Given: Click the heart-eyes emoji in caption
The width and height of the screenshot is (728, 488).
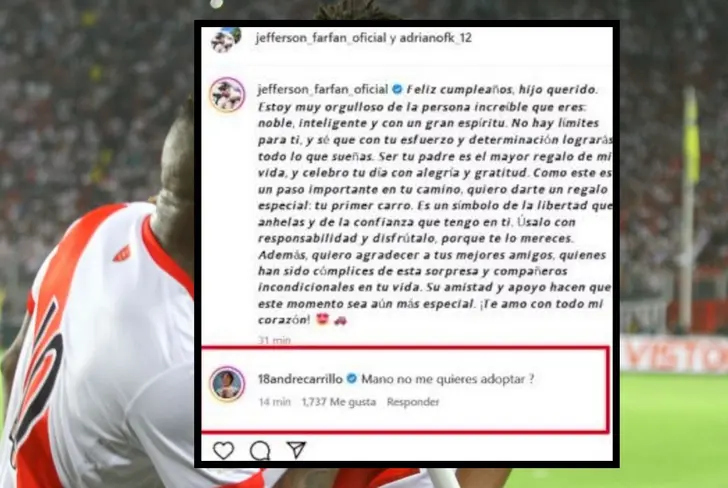Looking at the screenshot, I should [322, 319].
